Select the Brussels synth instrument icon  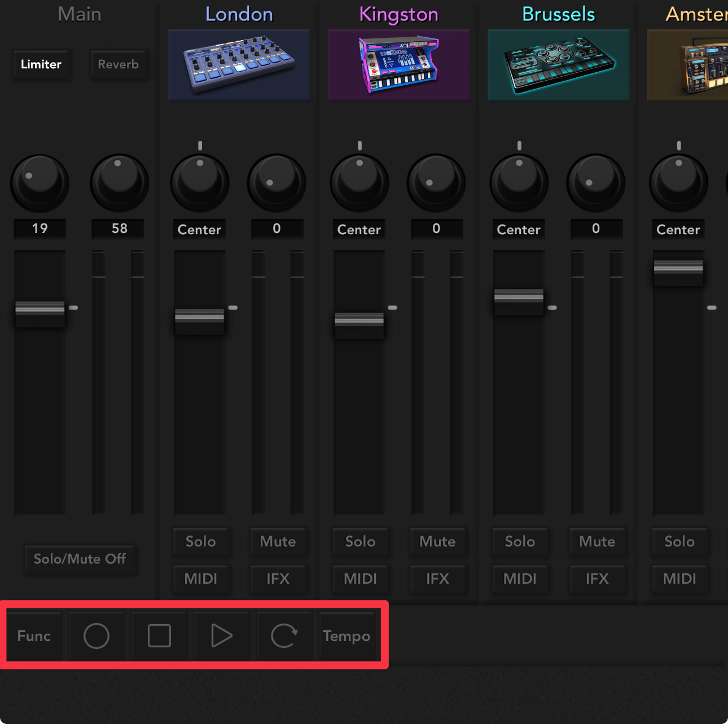(x=558, y=65)
